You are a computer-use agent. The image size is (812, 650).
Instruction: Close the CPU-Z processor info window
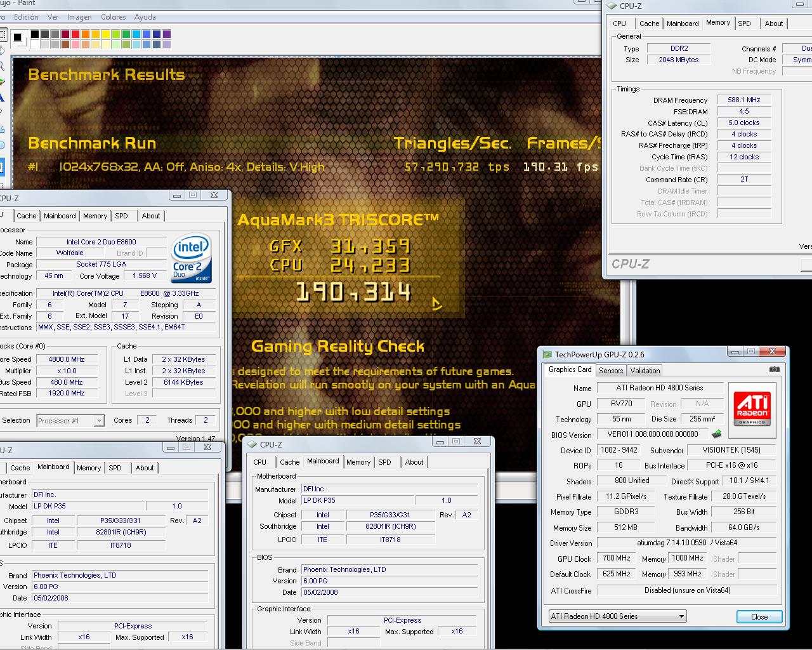pyautogui.click(x=214, y=196)
